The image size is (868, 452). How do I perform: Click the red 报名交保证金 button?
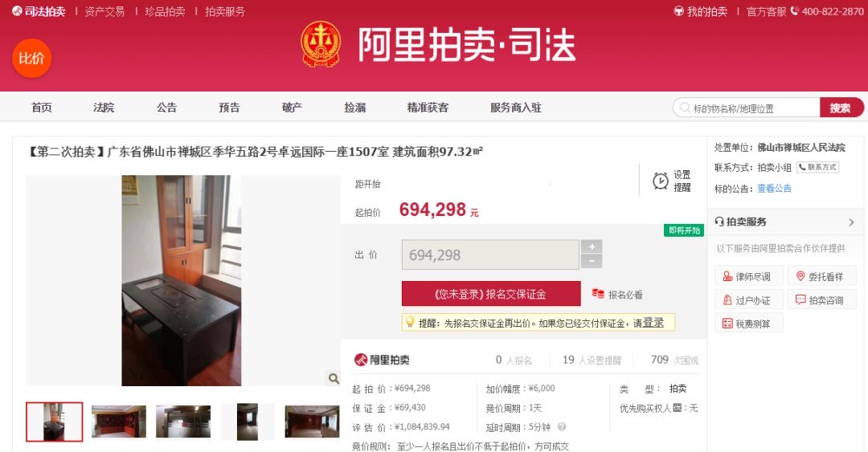491,294
